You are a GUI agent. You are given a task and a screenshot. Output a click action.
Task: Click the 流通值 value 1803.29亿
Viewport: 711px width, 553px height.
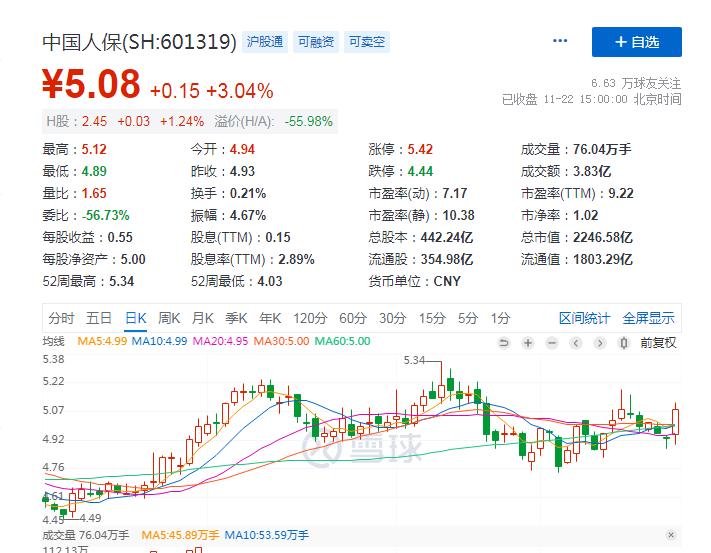tap(603, 259)
